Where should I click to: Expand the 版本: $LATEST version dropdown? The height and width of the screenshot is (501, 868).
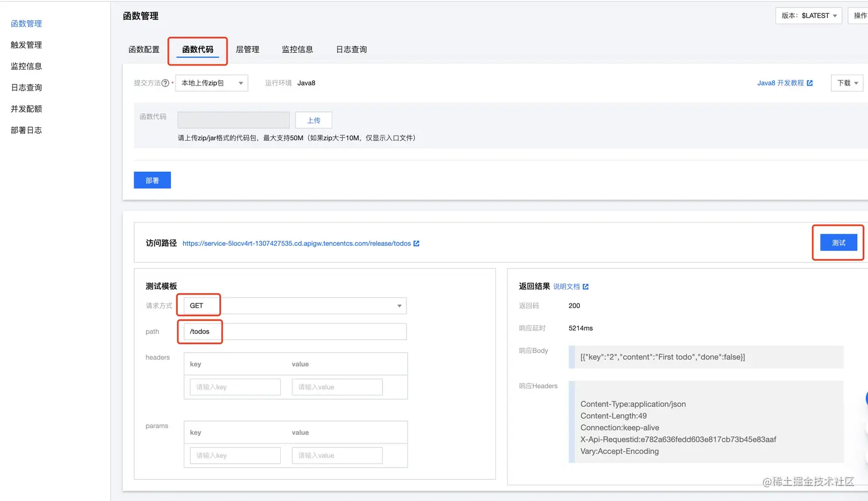click(808, 16)
